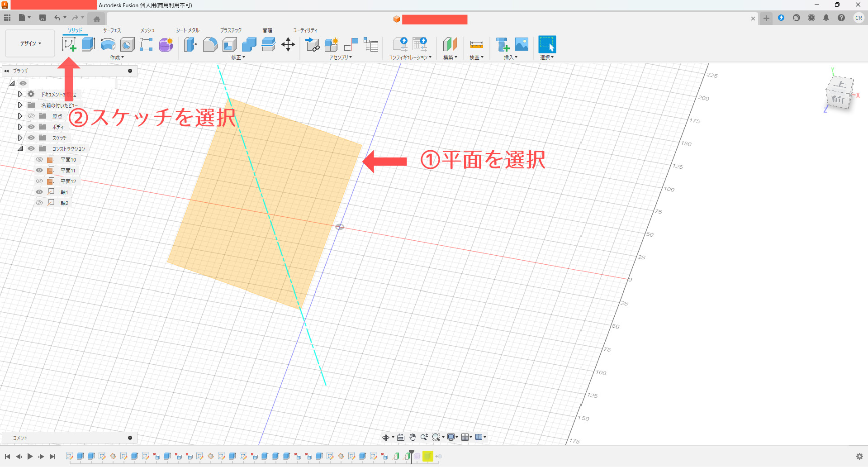Click the Insert image (canvas) icon
Image resolution: width=868 pixels, height=467 pixels.
click(522, 44)
